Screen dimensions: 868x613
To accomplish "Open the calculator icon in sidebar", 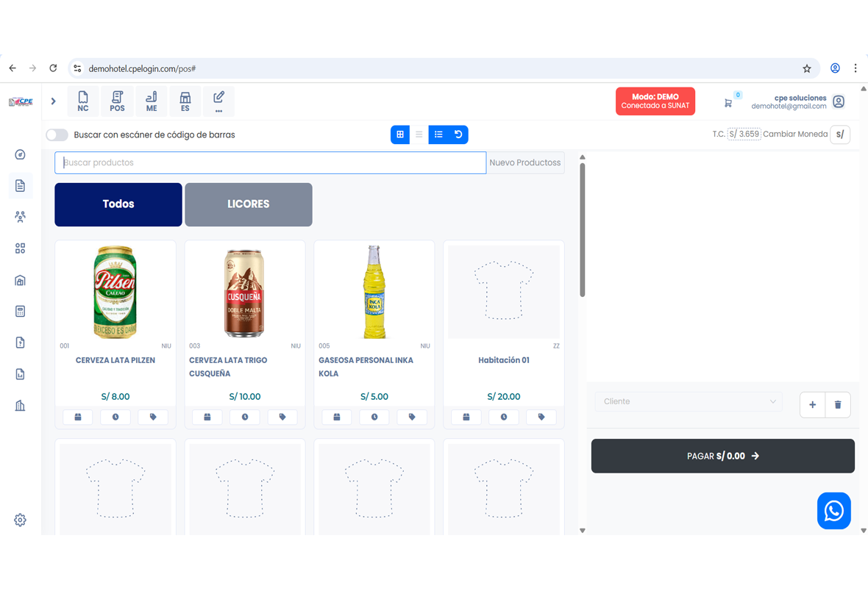I will click(20, 311).
